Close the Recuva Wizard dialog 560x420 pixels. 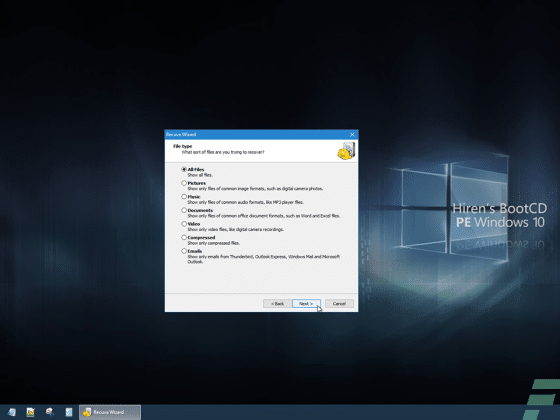click(352, 135)
